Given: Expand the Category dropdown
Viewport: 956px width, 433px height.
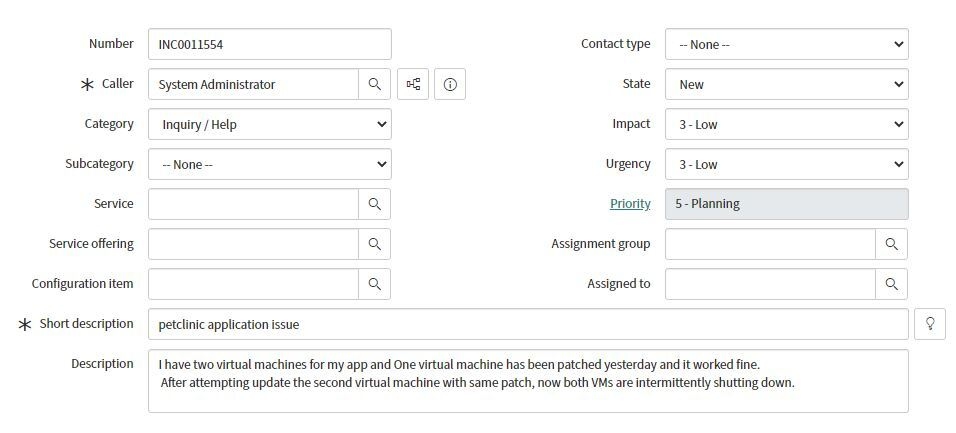Looking at the screenshot, I should (269, 124).
